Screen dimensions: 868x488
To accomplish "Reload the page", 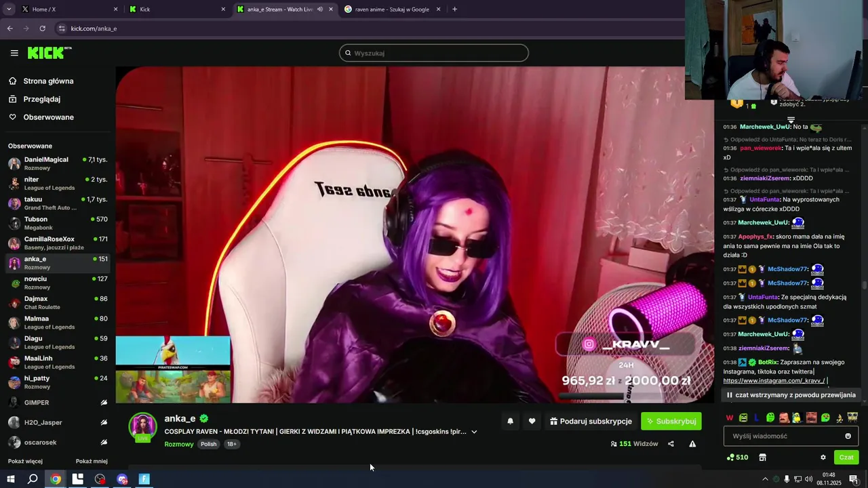I will [42, 28].
